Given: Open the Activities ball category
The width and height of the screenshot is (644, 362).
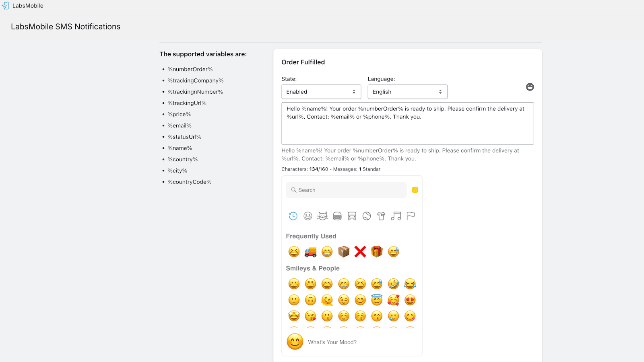Looking at the screenshot, I should [x=367, y=216].
